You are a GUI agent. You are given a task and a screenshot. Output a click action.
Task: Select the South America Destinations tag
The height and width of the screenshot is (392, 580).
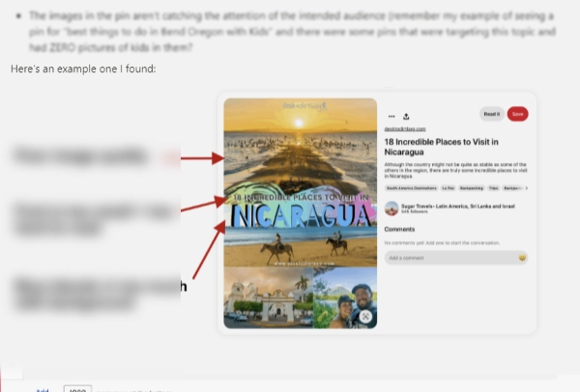412,188
